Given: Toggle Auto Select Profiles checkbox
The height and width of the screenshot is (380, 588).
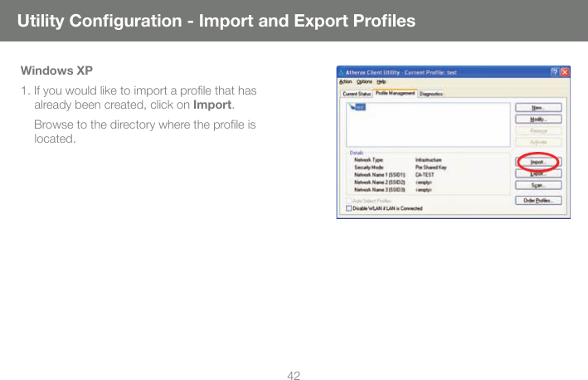Looking at the screenshot, I should (x=348, y=201).
